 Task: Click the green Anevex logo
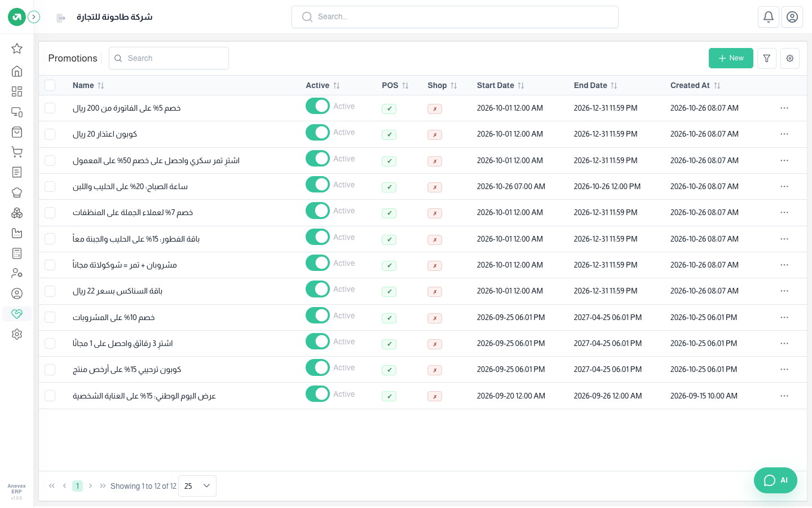pyautogui.click(x=17, y=17)
